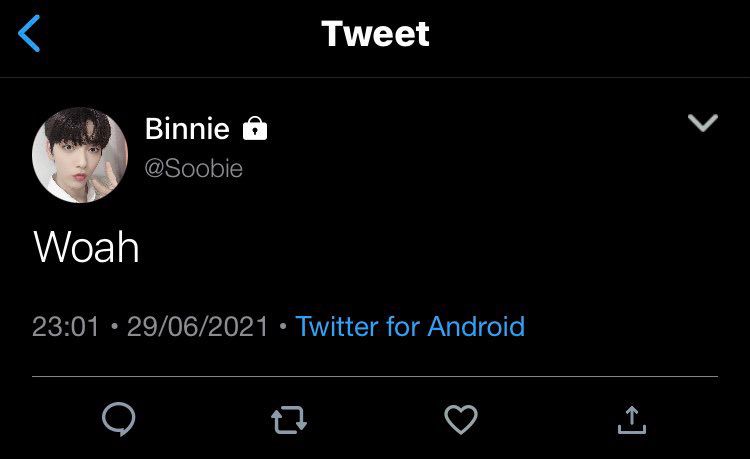This screenshot has height=459, width=750.
Task: Open the share icon under the tweet
Action: tap(631, 421)
